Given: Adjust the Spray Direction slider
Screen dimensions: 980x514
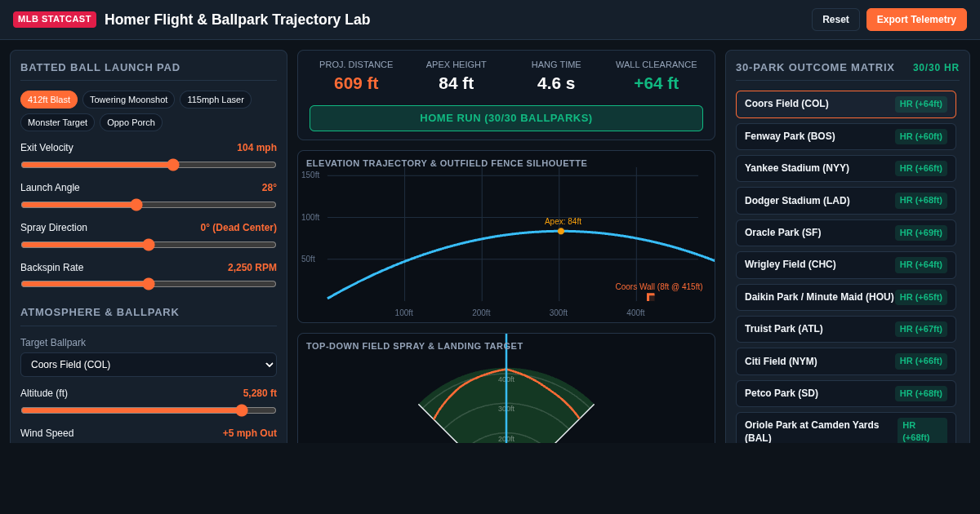Looking at the screenshot, I should pos(149,245).
